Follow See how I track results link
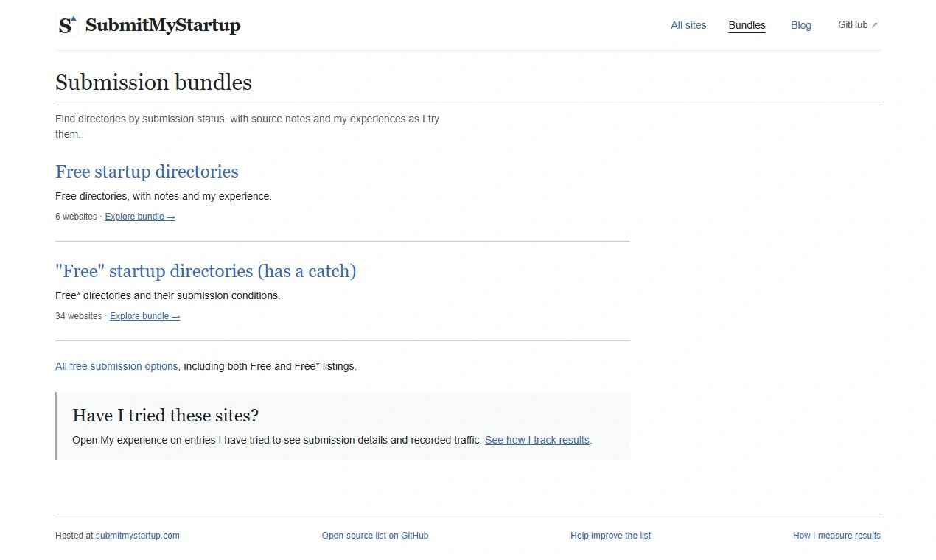The width and height of the screenshot is (936, 560). (x=537, y=440)
